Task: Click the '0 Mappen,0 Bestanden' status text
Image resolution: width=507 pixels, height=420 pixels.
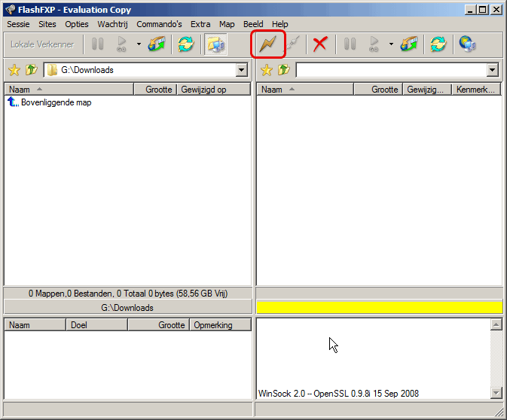Action: [x=128, y=294]
